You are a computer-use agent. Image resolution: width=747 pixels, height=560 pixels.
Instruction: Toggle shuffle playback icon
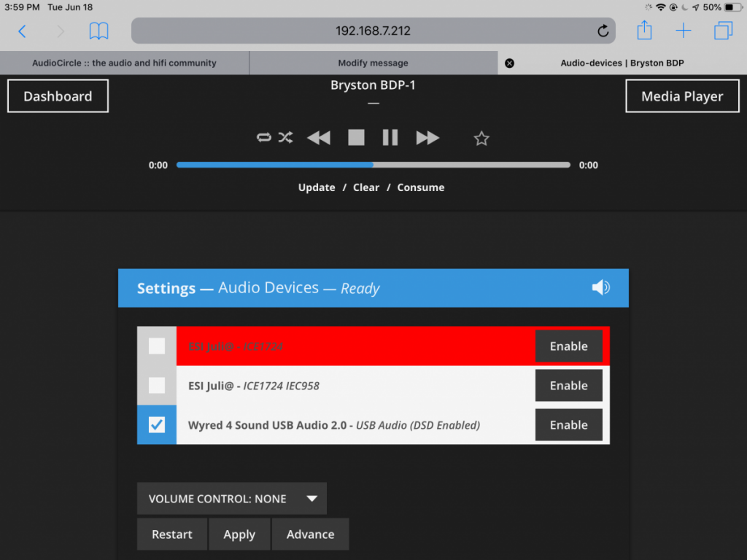coord(286,138)
